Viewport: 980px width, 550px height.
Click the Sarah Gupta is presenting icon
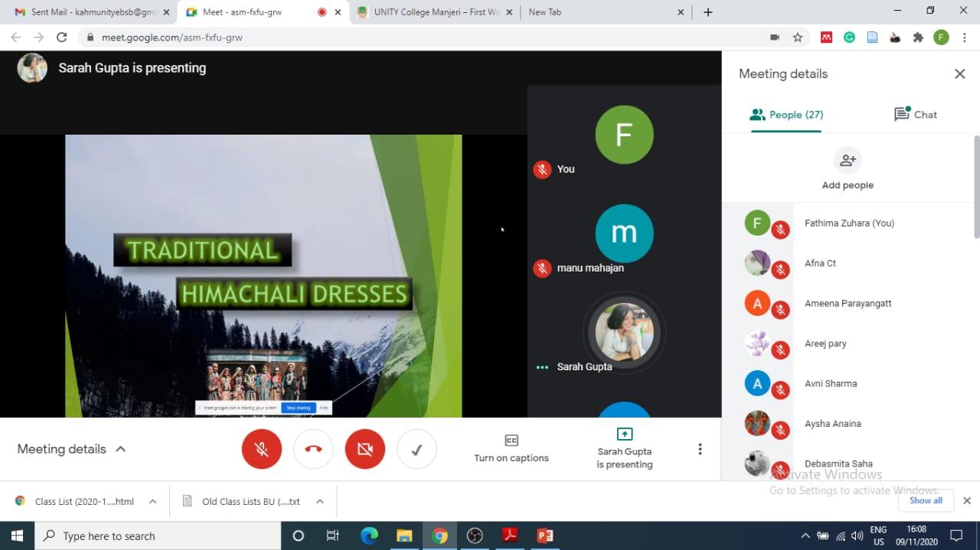coord(624,434)
